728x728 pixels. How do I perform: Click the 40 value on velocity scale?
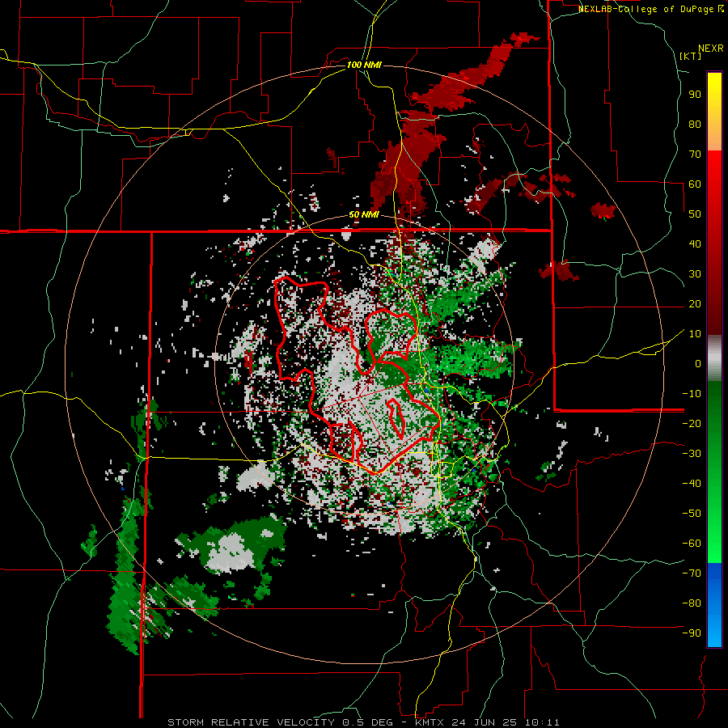tap(695, 243)
